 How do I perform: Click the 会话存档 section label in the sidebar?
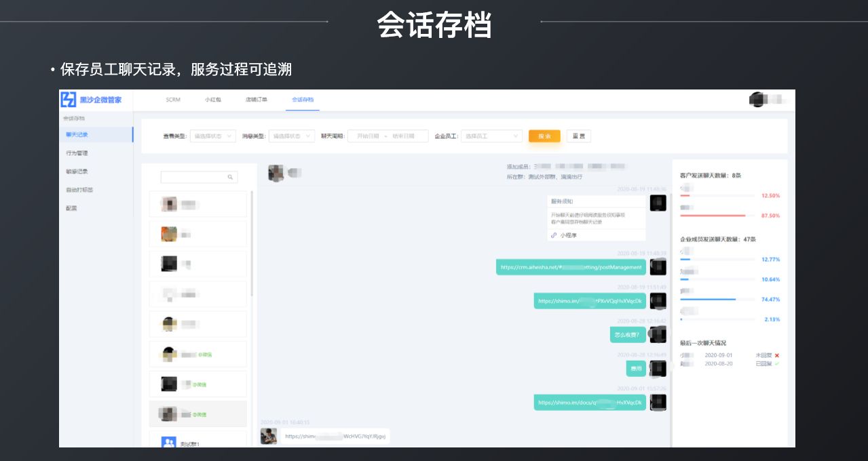click(74, 118)
